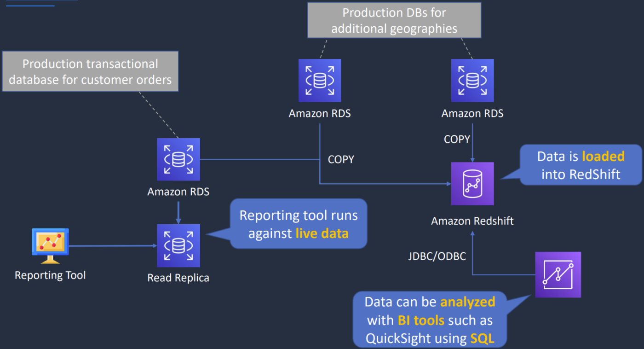The width and height of the screenshot is (644, 349).
Task: Select the Read Replica icon
Action: [178, 246]
